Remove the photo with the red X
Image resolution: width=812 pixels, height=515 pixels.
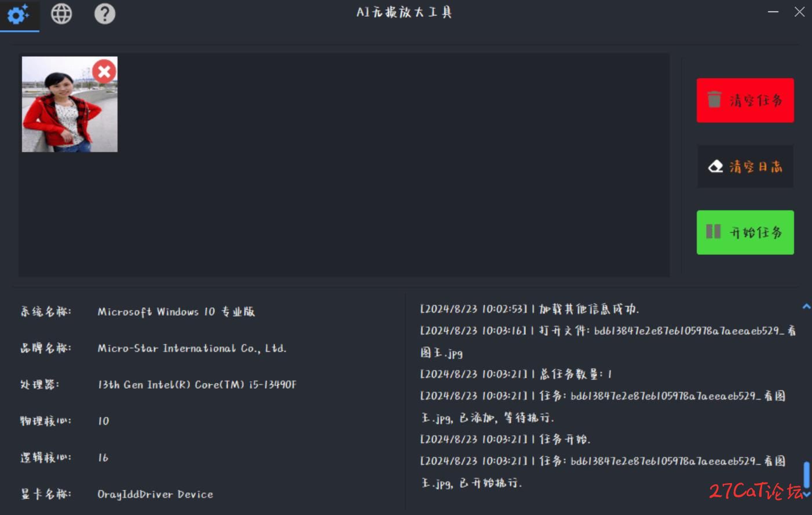(104, 72)
